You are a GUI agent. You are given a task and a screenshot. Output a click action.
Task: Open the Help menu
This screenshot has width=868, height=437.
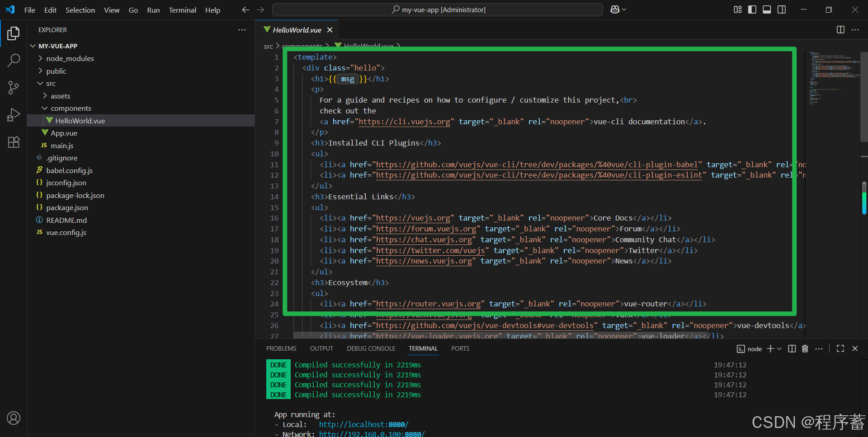tap(212, 10)
